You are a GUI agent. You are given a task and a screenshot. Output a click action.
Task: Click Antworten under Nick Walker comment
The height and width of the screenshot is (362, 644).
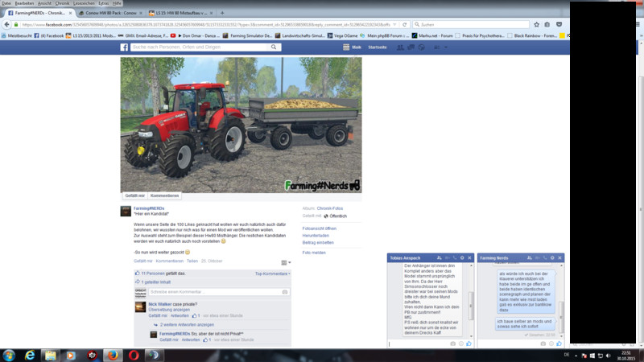180,315
